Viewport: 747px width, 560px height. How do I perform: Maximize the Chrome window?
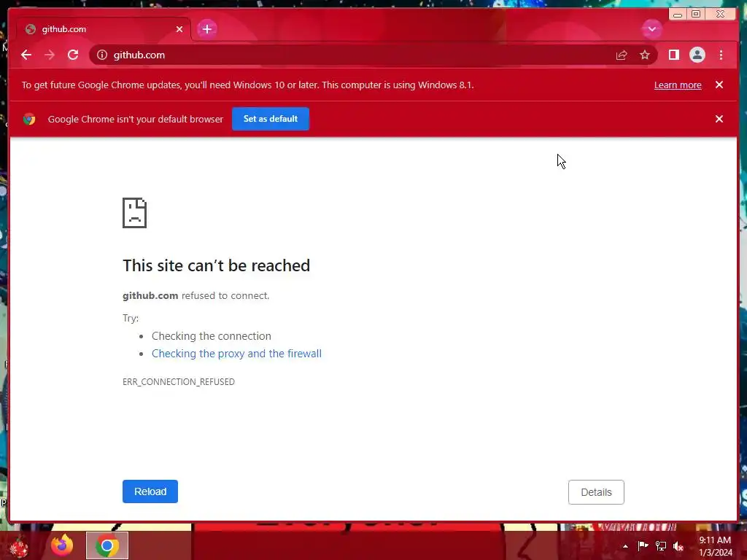click(x=695, y=15)
